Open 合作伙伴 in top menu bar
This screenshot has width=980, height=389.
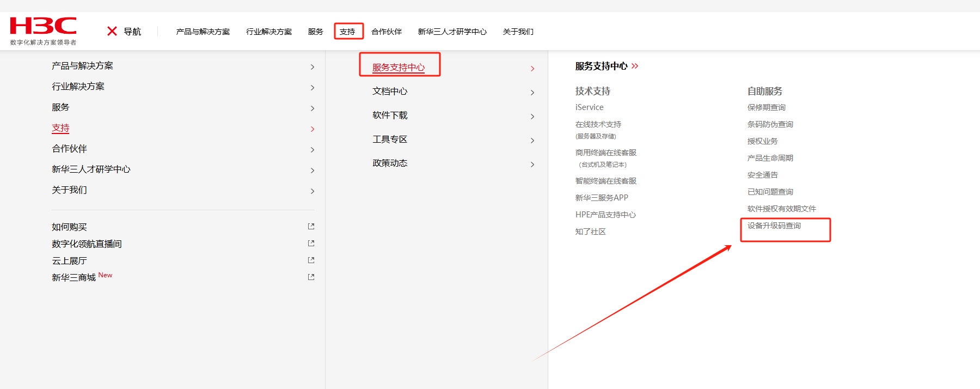387,32
